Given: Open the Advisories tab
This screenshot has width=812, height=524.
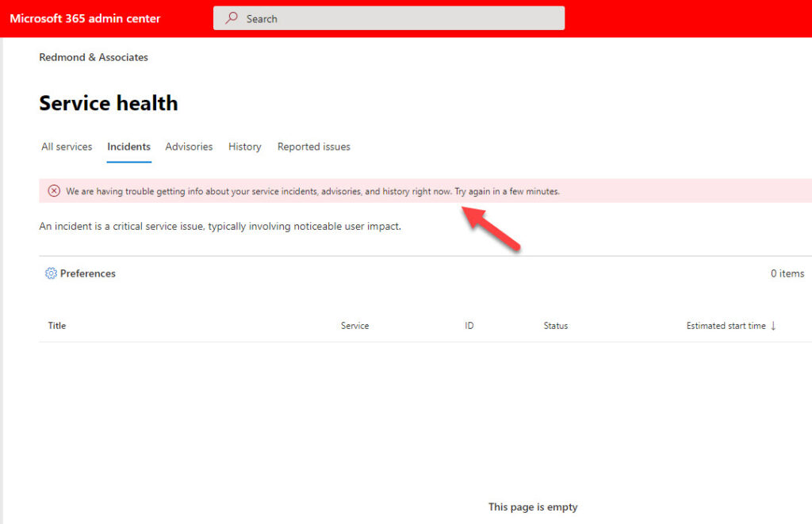Looking at the screenshot, I should (189, 147).
